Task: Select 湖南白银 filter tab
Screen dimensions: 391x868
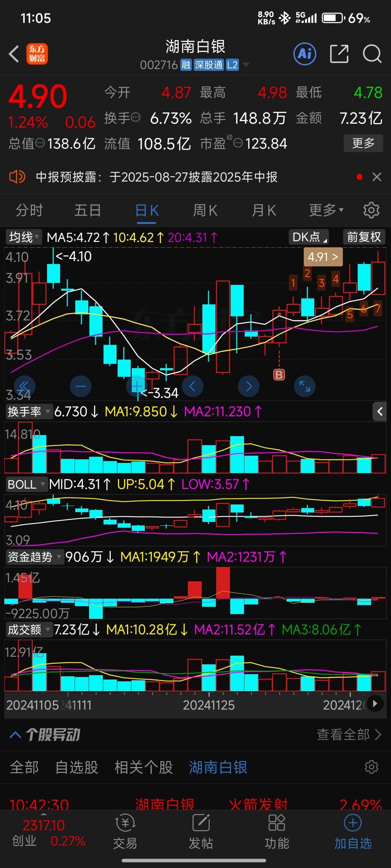Action: [218, 767]
